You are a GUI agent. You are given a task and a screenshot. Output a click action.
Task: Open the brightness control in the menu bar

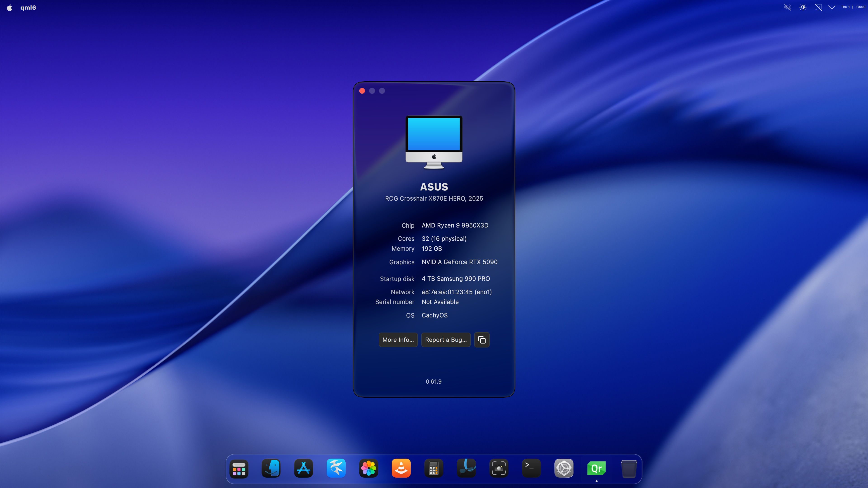coord(803,7)
